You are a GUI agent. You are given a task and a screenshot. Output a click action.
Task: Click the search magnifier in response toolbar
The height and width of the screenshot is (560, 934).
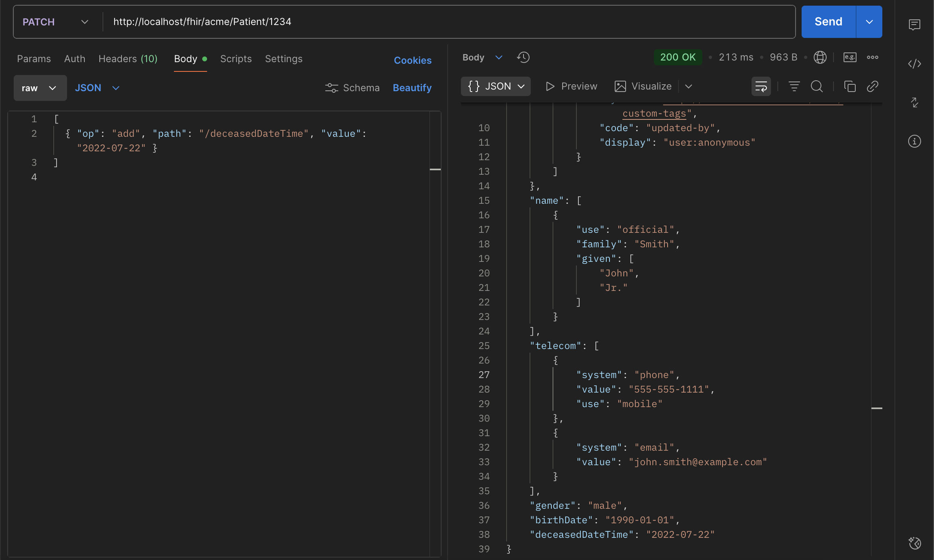coord(817,86)
